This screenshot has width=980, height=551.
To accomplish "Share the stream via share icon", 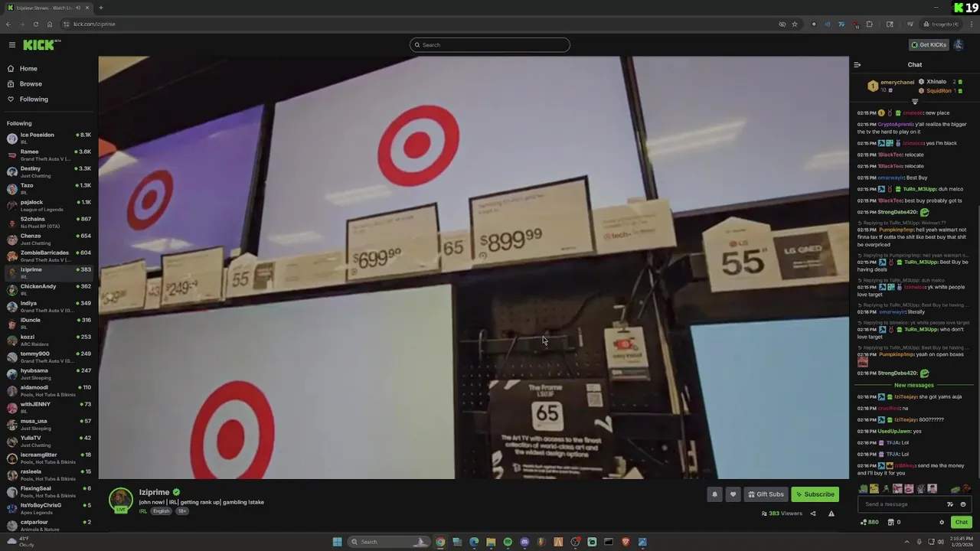I will pyautogui.click(x=813, y=514).
